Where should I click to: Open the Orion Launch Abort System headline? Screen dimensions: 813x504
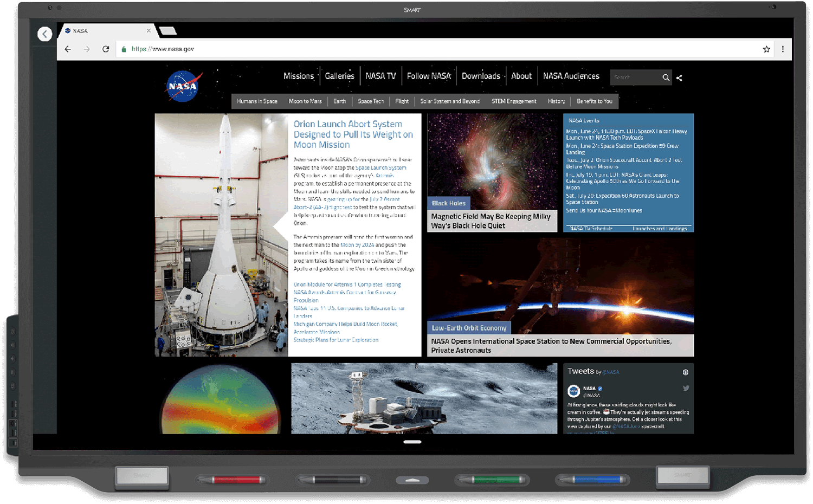tap(353, 134)
